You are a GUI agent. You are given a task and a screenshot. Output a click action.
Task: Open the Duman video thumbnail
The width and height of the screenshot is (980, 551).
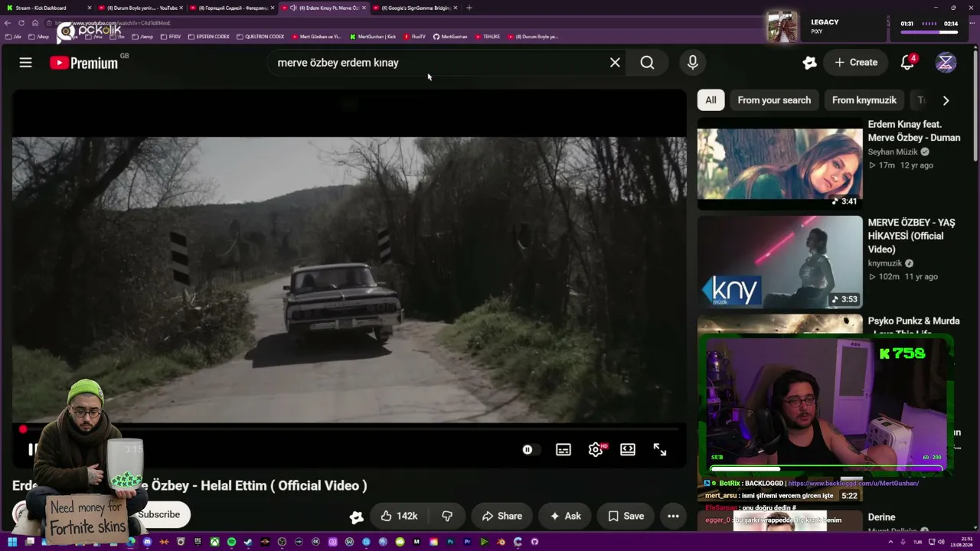(779, 164)
